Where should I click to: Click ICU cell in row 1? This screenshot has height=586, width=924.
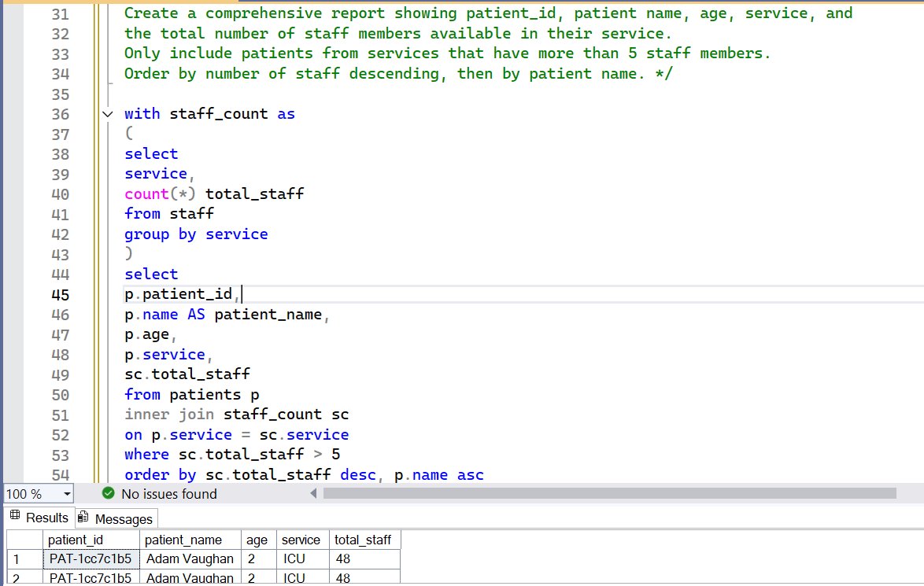click(x=303, y=559)
